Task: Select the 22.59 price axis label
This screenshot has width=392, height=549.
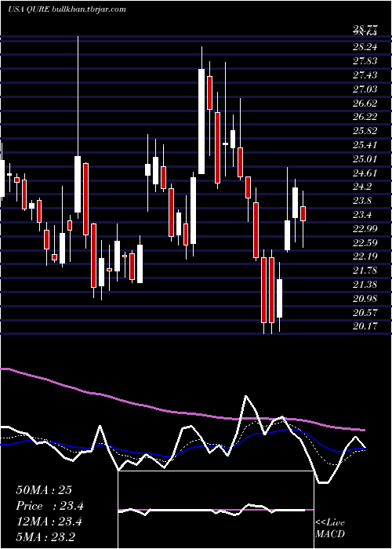Action: coord(365,243)
